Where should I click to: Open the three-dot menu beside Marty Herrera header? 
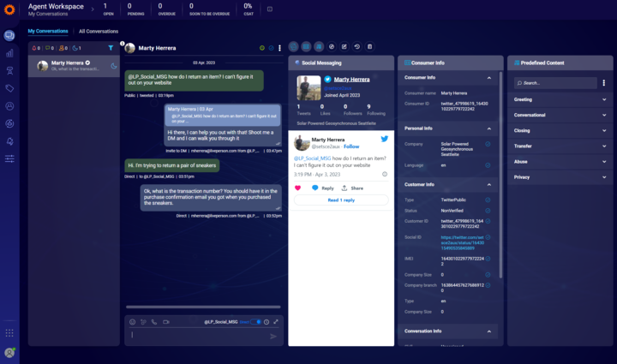(x=279, y=48)
